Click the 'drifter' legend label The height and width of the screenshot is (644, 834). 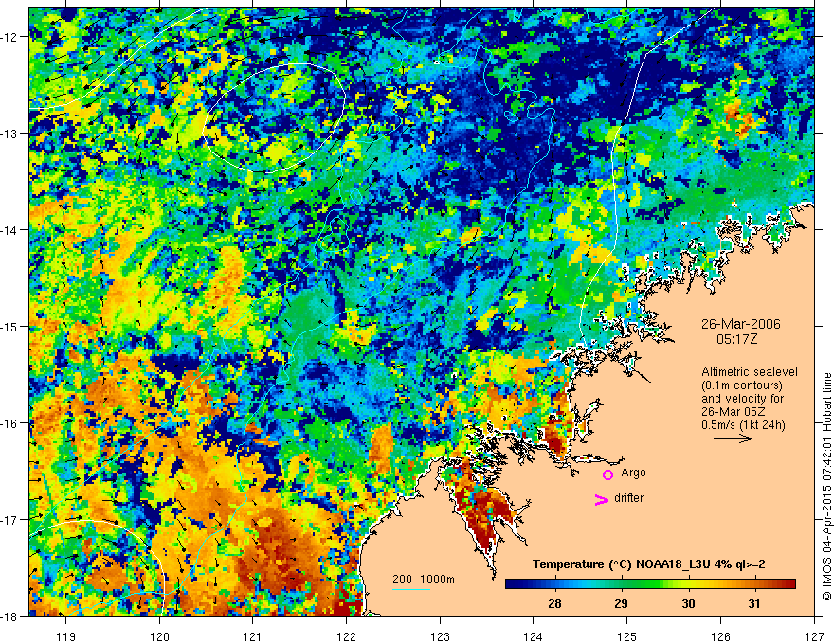click(x=628, y=498)
